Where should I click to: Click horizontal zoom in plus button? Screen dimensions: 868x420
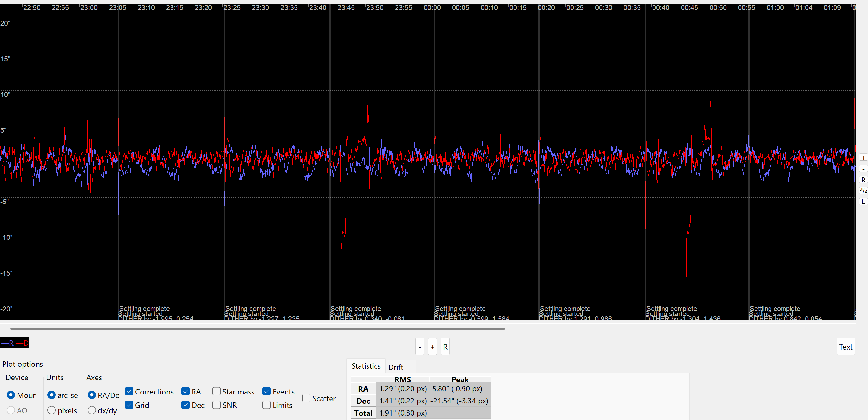pyautogui.click(x=432, y=347)
